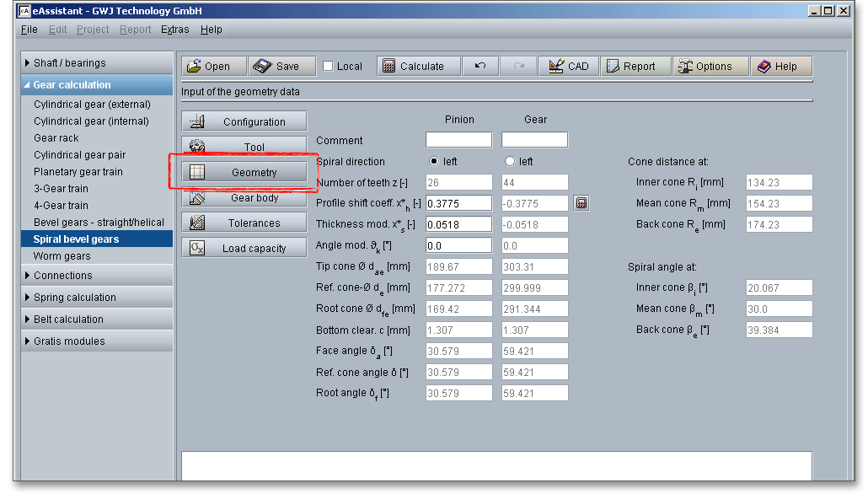Open CAD export via CAD icon
The image size is (868, 494).
pyautogui.click(x=556, y=67)
